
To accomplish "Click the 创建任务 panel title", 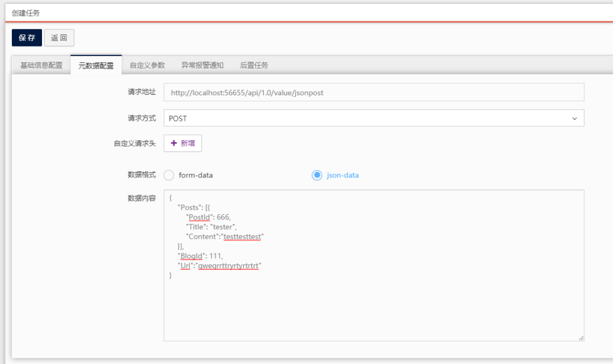I will tap(26, 13).
